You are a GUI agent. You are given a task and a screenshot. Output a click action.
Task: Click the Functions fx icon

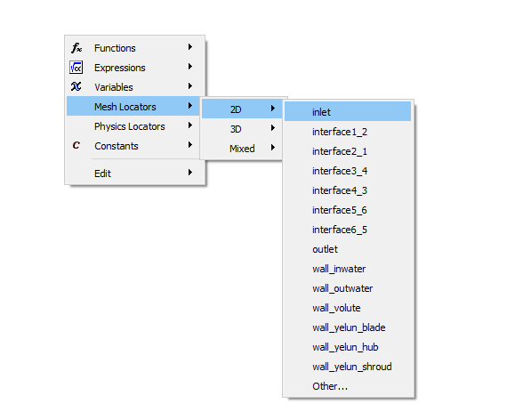(76, 48)
